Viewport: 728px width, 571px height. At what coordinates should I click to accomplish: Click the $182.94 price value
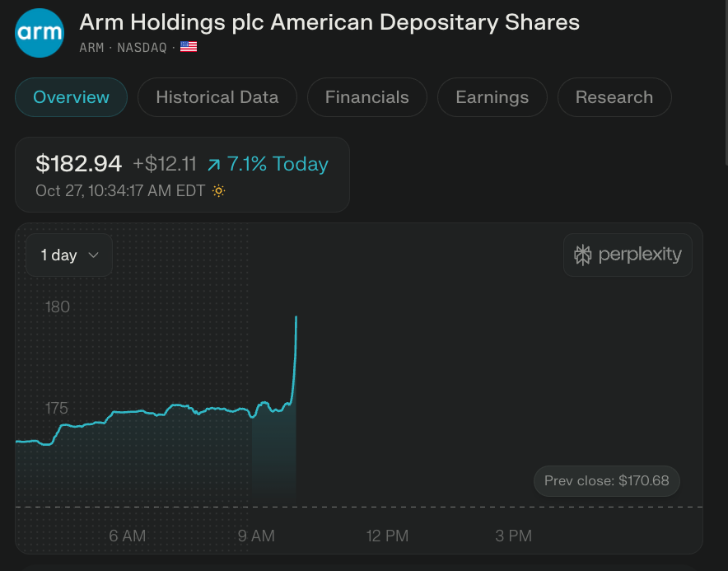pyautogui.click(x=79, y=164)
